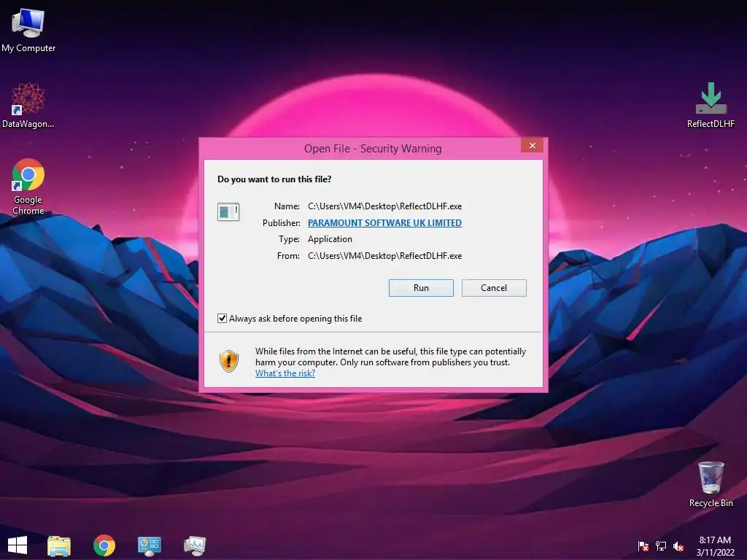
Task: Open Control Panel taskbar icon
Action: [150, 545]
